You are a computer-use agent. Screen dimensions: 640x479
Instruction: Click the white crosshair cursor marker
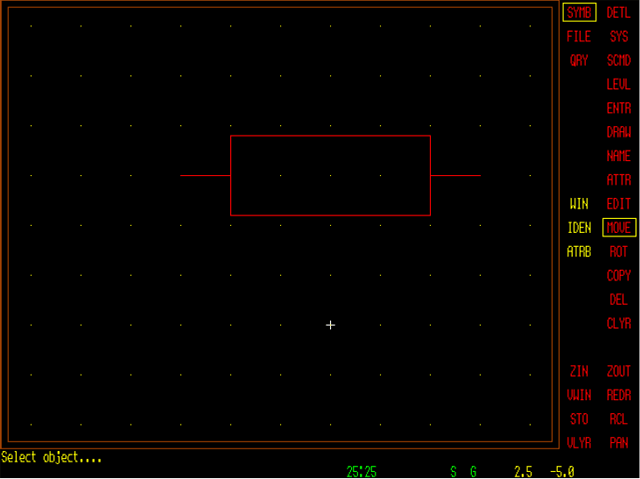pos(331,325)
